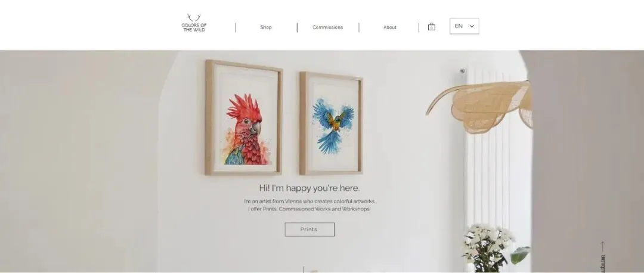Select the blue macaw framed painting
Image resolution: width=644 pixels, height=273 pixels.
(331, 123)
